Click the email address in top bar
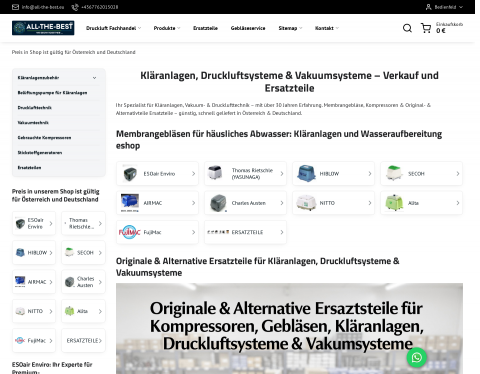480x374 pixels. [x=43, y=7]
